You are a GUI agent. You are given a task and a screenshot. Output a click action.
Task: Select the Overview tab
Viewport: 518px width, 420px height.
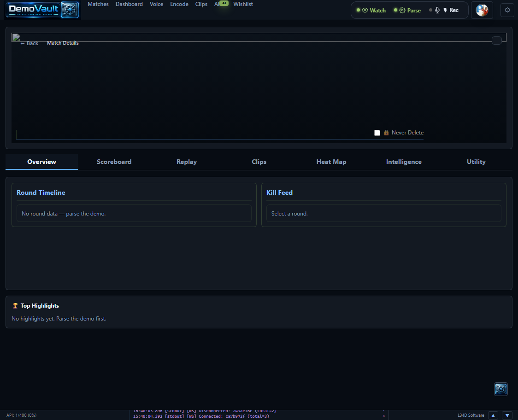pyautogui.click(x=41, y=162)
